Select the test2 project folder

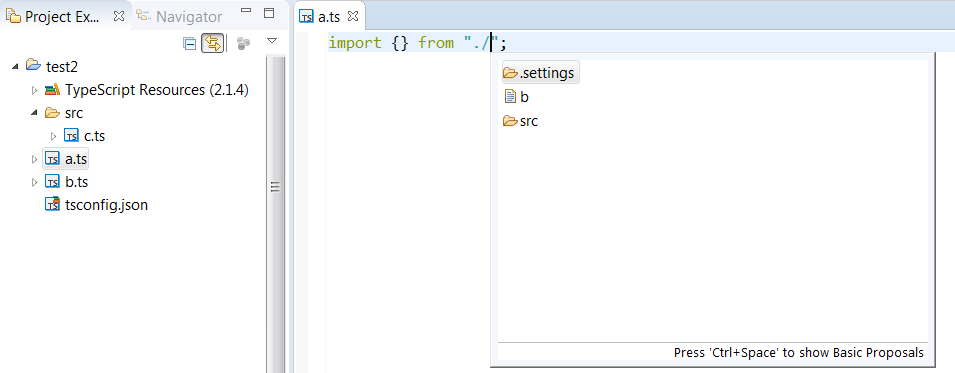point(62,66)
